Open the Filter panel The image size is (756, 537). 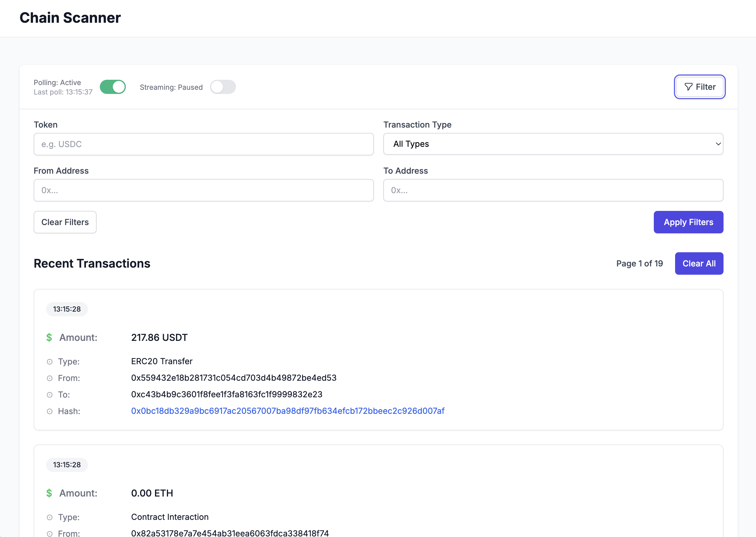point(700,87)
